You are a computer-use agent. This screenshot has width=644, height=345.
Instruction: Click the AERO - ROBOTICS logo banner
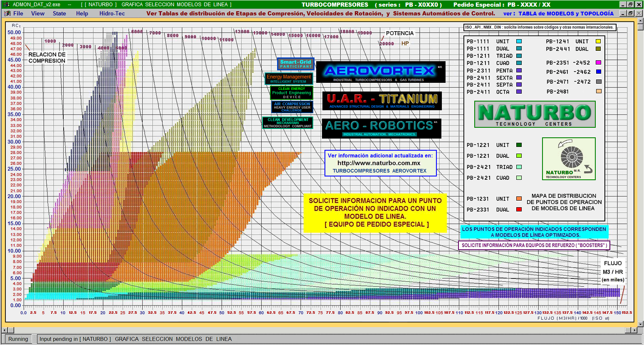click(x=381, y=128)
